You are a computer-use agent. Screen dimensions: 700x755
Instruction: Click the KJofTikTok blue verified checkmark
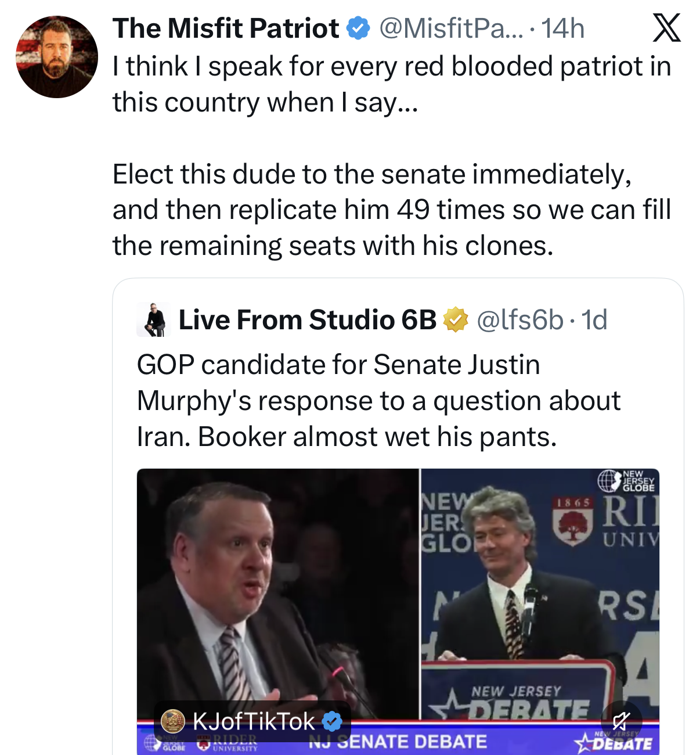pyautogui.click(x=332, y=721)
